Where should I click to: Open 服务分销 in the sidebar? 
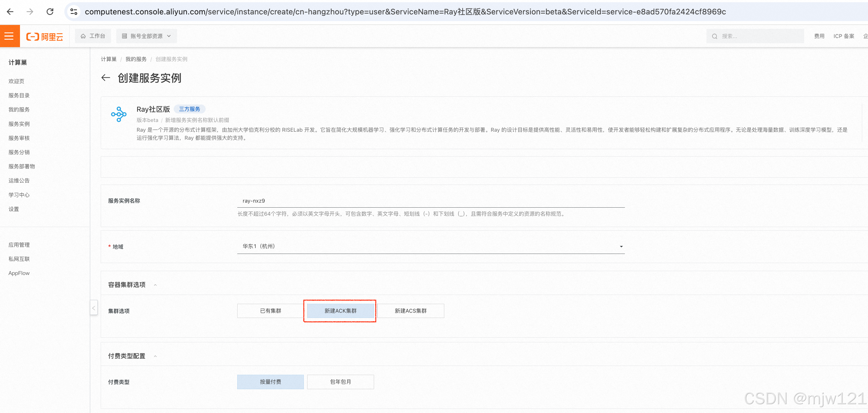tap(19, 152)
